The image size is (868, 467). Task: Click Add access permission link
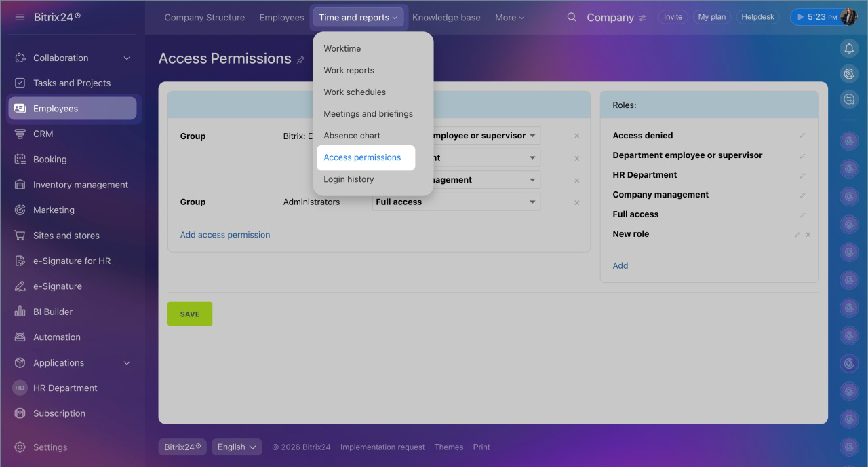tap(225, 235)
